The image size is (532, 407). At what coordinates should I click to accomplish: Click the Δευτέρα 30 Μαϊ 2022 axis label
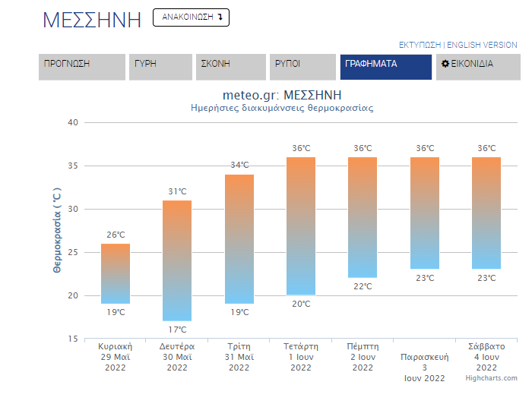[177, 357]
